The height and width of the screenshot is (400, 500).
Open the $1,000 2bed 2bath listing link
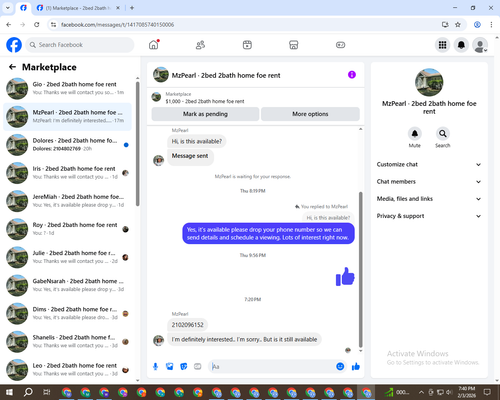205,101
